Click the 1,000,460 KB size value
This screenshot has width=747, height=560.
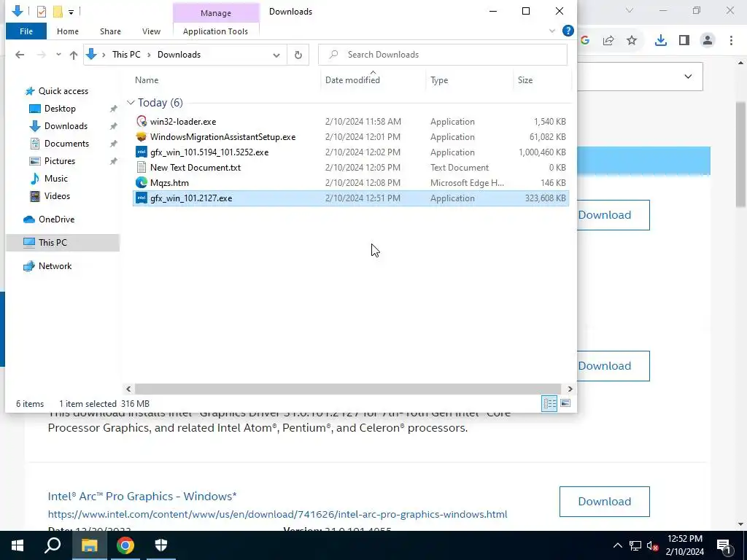[542, 152]
